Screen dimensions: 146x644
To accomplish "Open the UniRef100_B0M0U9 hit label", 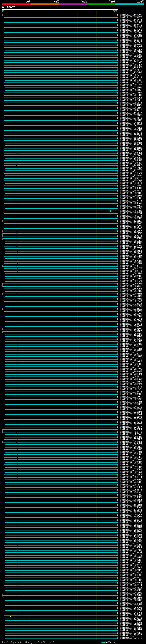I will 131,15.
